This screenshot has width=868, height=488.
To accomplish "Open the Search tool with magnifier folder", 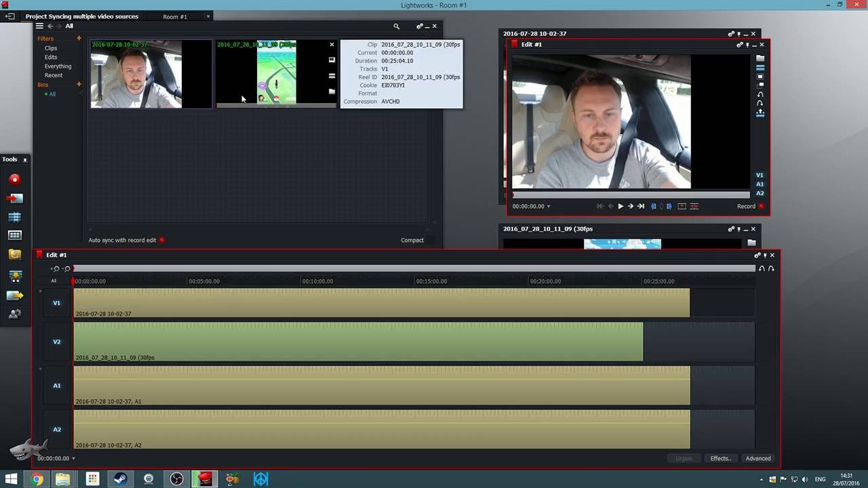I will click(14, 254).
